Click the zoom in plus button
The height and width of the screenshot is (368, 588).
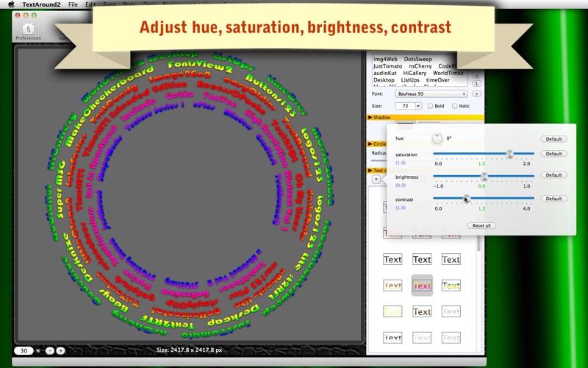pos(60,351)
